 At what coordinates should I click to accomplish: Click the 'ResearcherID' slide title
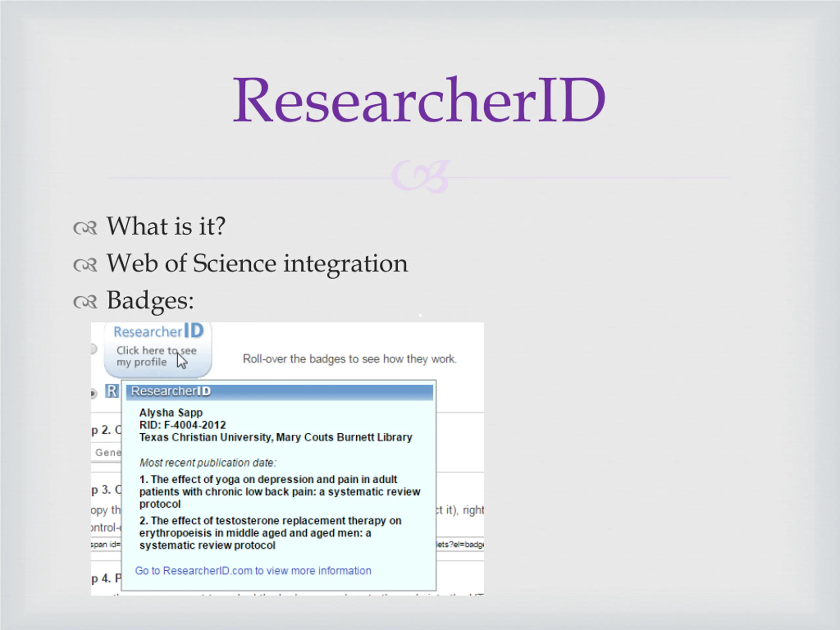pos(419,99)
